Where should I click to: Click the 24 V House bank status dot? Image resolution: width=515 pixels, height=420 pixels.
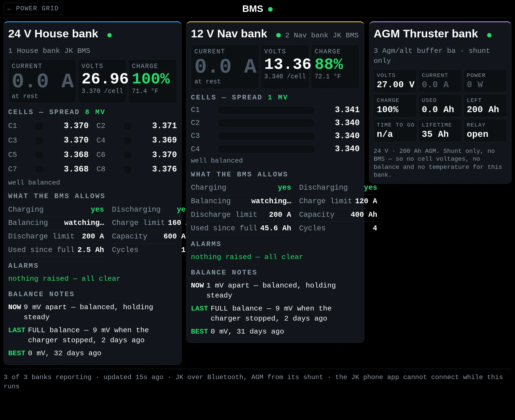click(110, 35)
